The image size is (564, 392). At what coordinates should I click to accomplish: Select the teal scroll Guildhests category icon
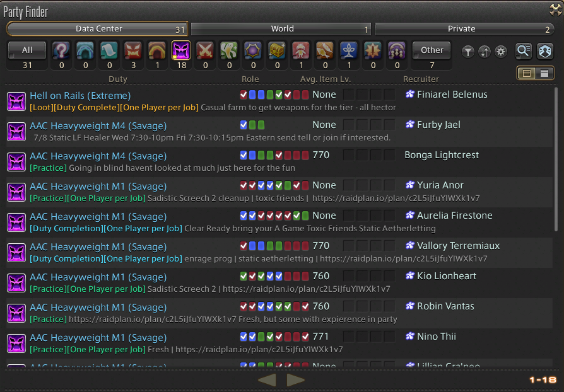(109, 50)
